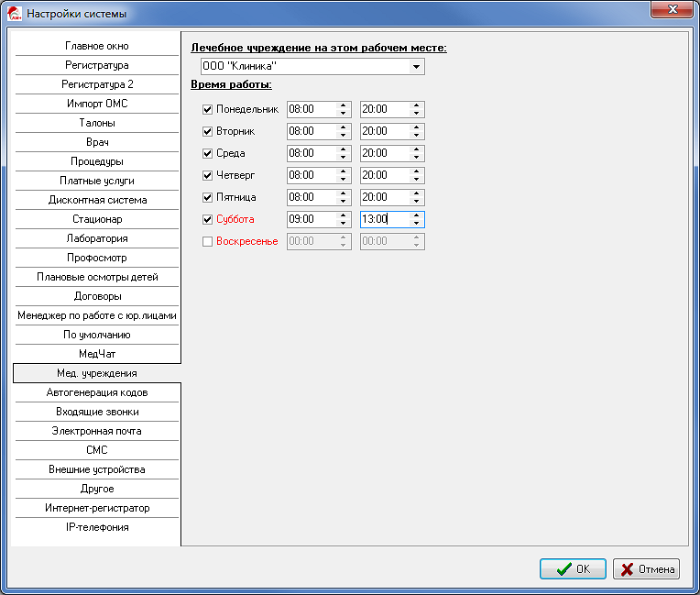The image size is (700, 595).
Task: Disable the Суббота working day
Action: click(x=207, y=219)
